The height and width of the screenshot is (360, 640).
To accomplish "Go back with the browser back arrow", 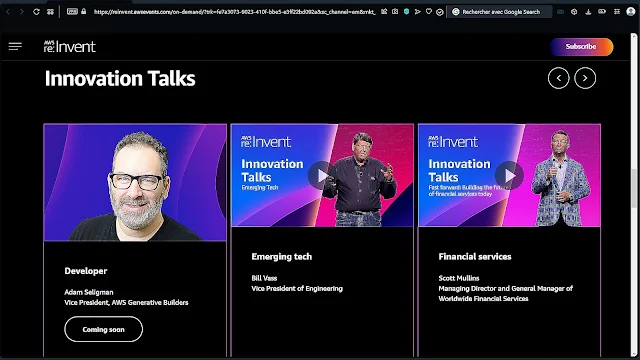I will coord(9,12).
